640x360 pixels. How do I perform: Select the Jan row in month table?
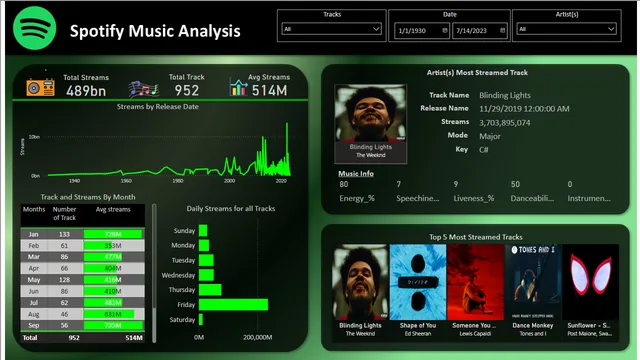click(82, 234)
